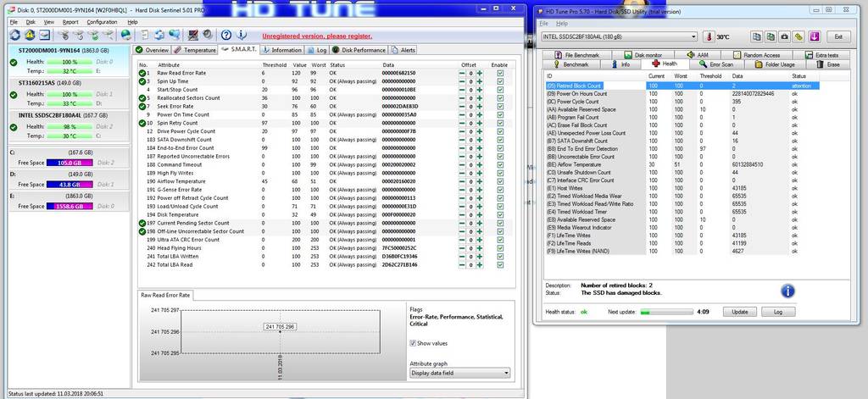868x399 pixels.
Task: Open the Disk menu in Hard Disk Sentinel
Action: pyautogui.click(x=31, y=22)
